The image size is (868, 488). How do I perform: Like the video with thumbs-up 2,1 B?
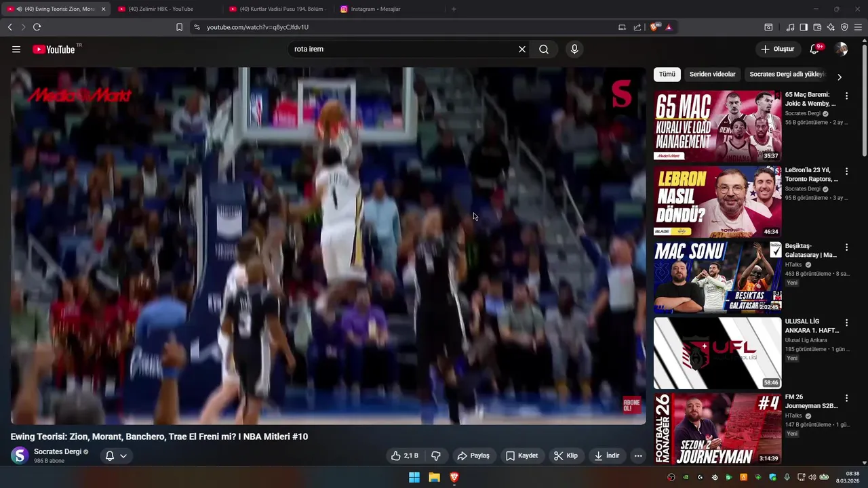point(405,455)
